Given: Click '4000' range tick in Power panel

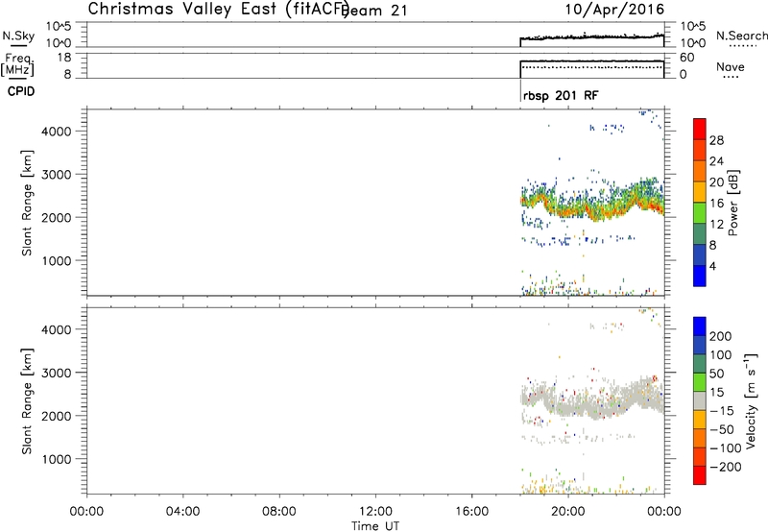Looking at the screenshot, I should [56, 132].
